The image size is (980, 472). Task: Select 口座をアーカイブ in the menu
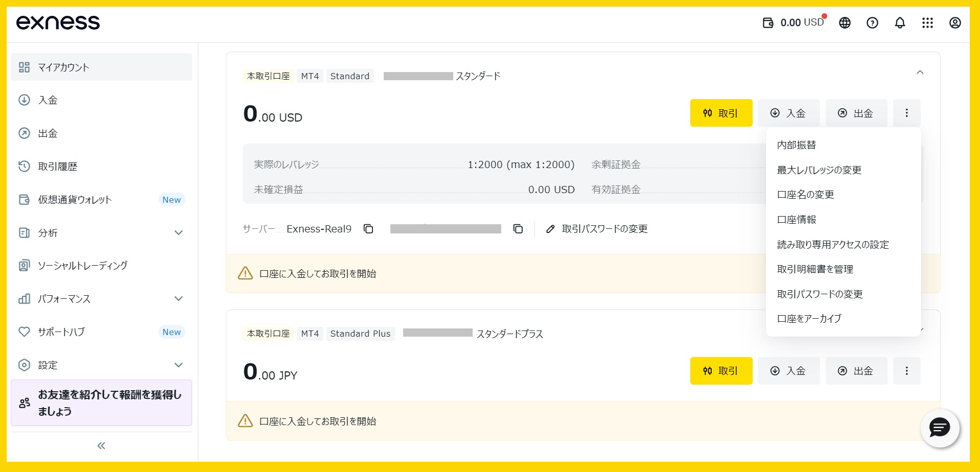(x=809, y=319)
